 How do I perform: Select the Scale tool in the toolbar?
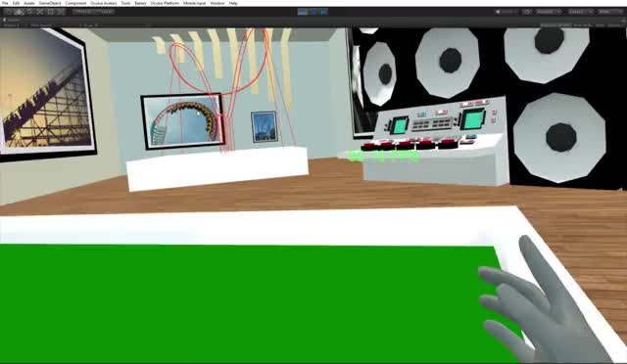point(40,12)
